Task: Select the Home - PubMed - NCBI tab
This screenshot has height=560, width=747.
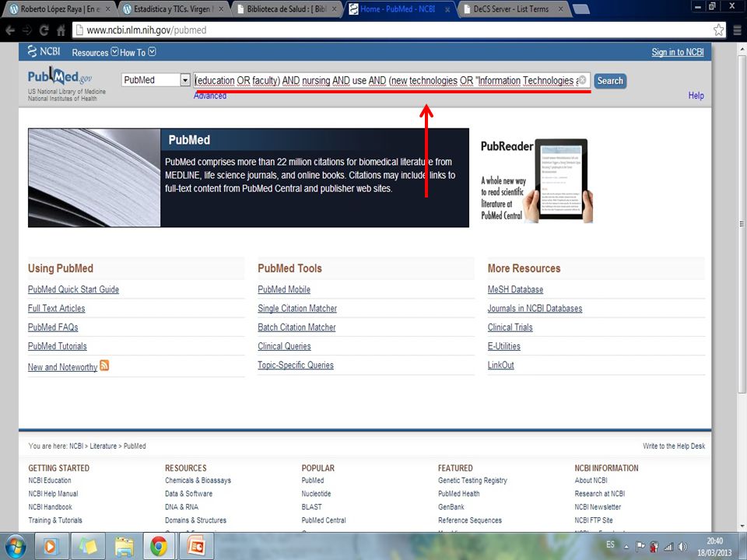Action: pos(399,9)
